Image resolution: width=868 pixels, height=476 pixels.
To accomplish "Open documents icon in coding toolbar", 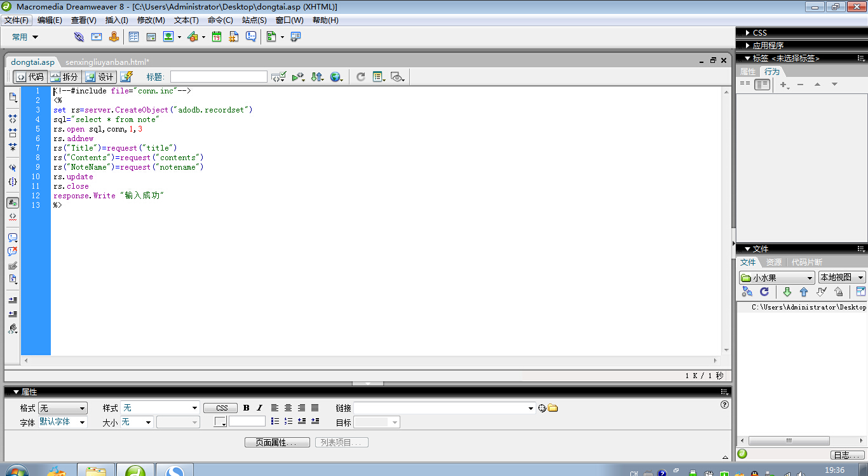I will click(13, 97).
